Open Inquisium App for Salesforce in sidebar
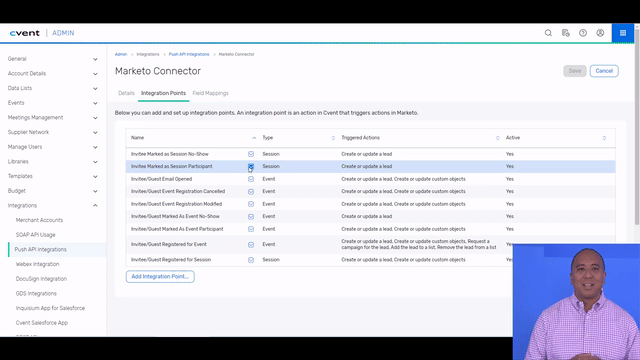Screen dimensions: 640x360 (x=50, y=308)
